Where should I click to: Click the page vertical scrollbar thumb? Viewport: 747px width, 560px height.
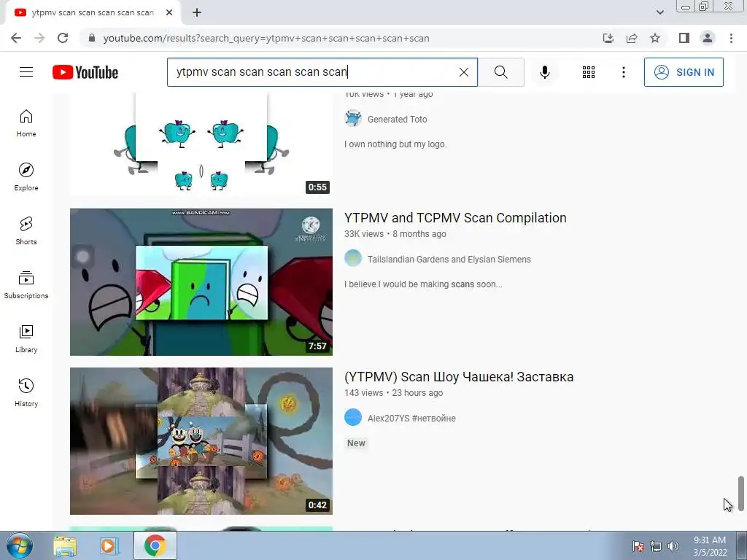741,494
